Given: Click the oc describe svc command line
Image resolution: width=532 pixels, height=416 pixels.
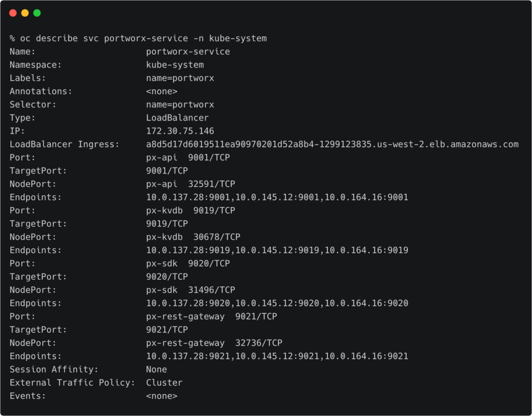Looking at the screenshot, I should pos(138,38).
